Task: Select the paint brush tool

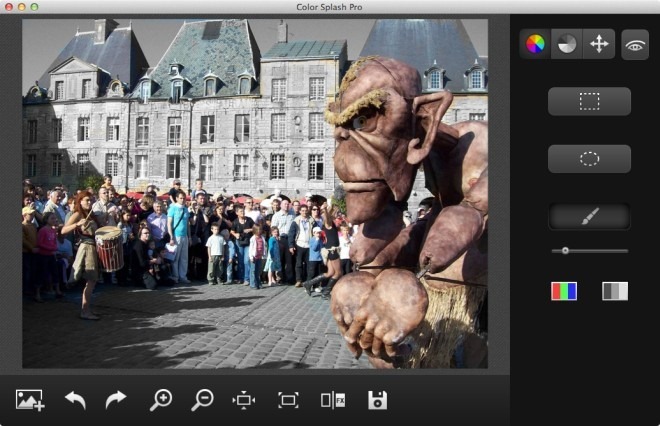Action: click(x=589, y=217)
